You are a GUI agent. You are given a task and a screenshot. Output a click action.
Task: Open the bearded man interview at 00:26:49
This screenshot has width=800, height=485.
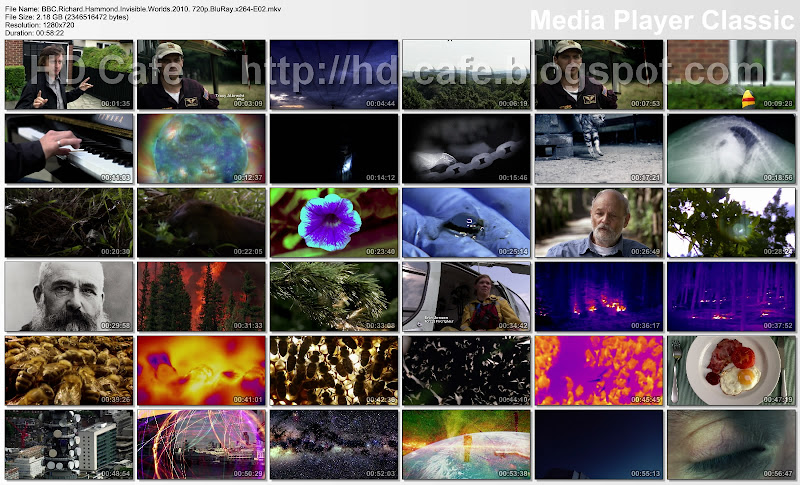[599, 222]
